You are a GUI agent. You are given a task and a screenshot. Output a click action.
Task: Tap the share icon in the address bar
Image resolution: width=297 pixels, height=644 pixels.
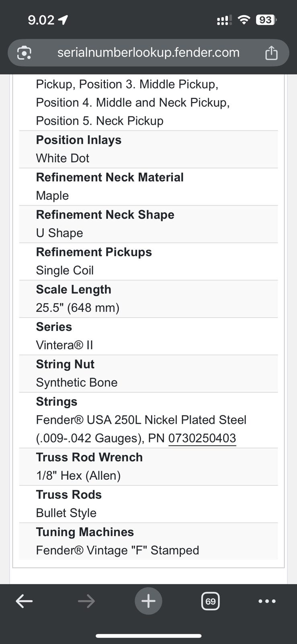coord(271,53)
